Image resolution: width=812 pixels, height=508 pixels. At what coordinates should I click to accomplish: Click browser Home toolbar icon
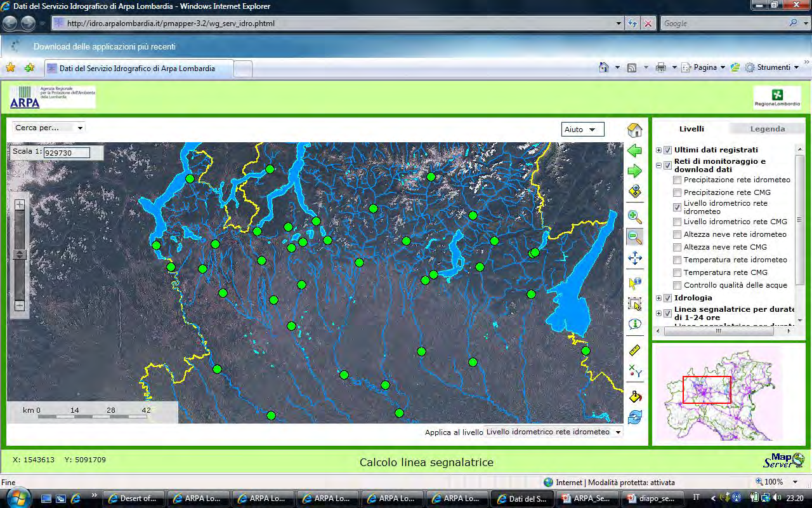tap(604, 67)
